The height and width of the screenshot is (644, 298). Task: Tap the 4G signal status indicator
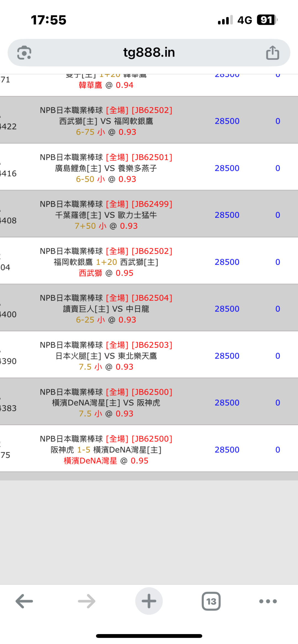tap(244, 20)
